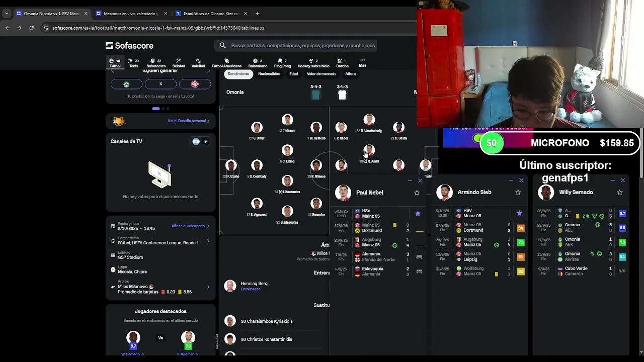Toggle the HSV match star in Sieb card
The height and width of the screenshot is (362, 644).
click(x=519, y=214)
